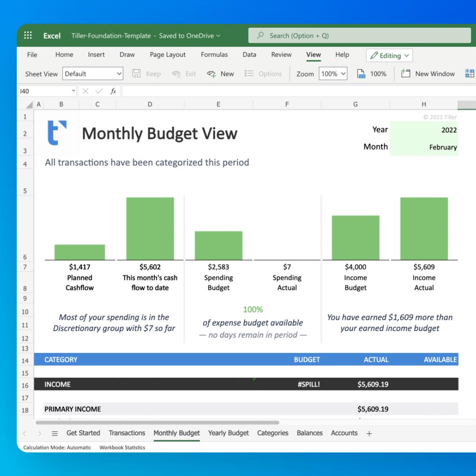This screenshot has height=476, width=476.
Task: Click the next sheet arrow
Action: coord(40,434)
